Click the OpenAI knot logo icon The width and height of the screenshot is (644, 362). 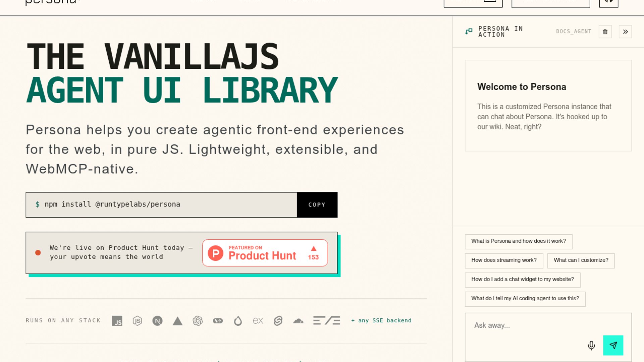click(x=198, y=321)
